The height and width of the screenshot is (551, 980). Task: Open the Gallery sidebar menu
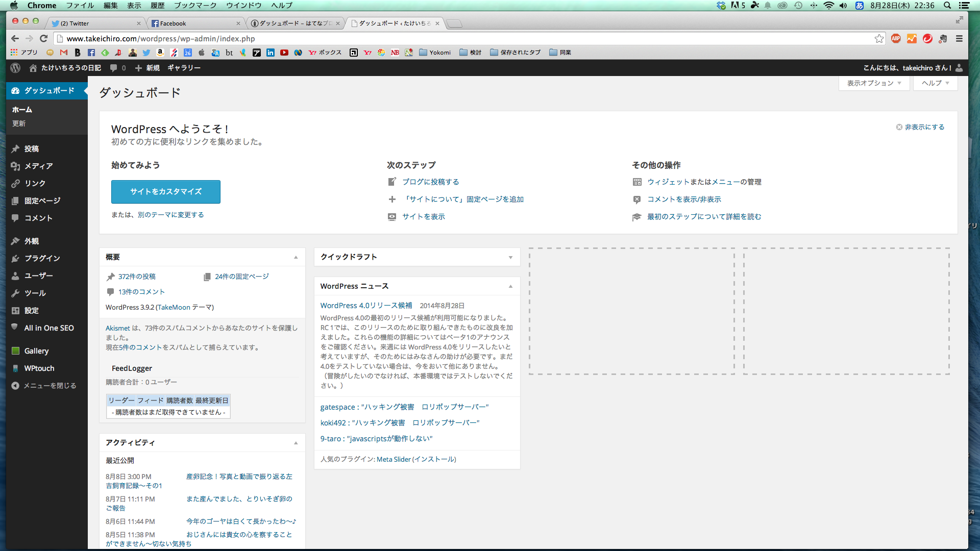tap(47, 351)
